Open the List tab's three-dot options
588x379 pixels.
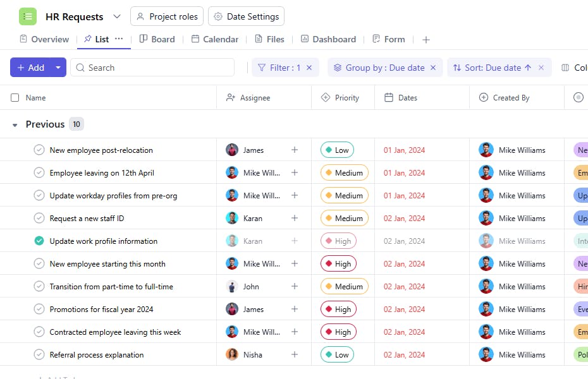119,39
